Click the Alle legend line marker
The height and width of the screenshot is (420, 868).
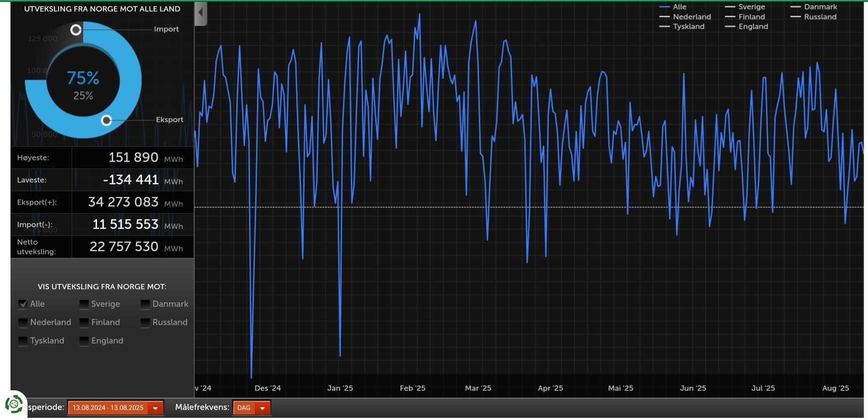click(x=664, y=7)
